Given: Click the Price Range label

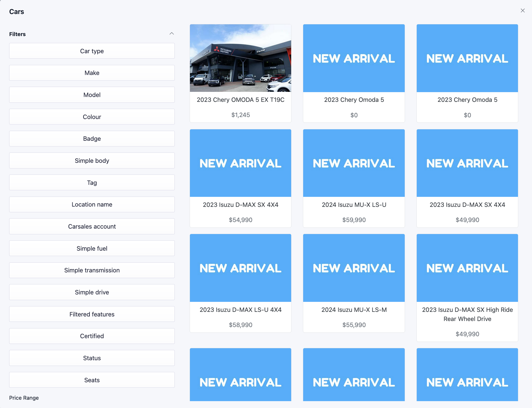Looking at the screenshot, I should coord(24,398).
